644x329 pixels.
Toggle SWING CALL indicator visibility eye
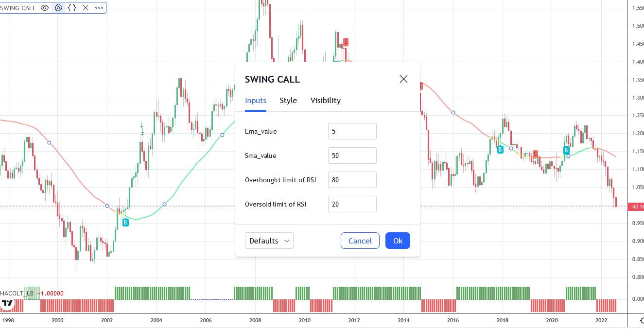[x=45, y=8]
